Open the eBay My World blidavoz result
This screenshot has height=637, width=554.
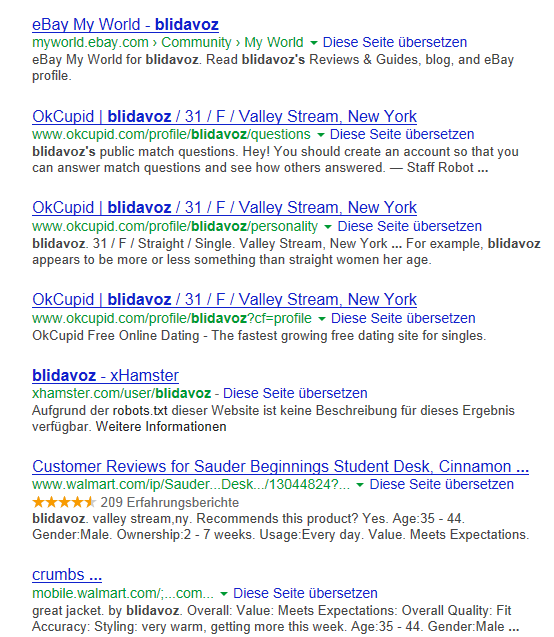(x=125, y=25)
